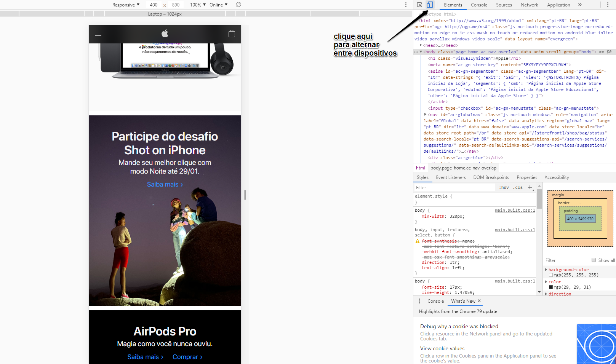616x364 pixels.
Task: Click the font-synthesis warning icon
Action: tap(418, 241)
